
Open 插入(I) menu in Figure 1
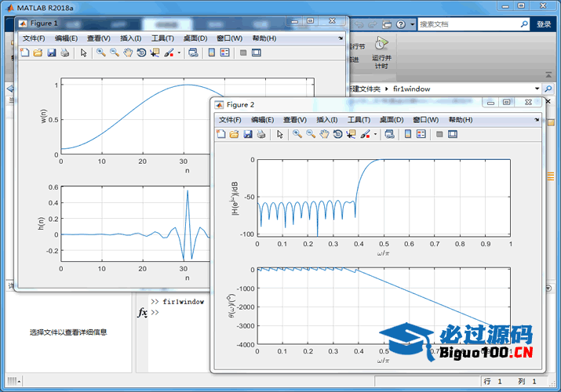click(x=130, y=38)
